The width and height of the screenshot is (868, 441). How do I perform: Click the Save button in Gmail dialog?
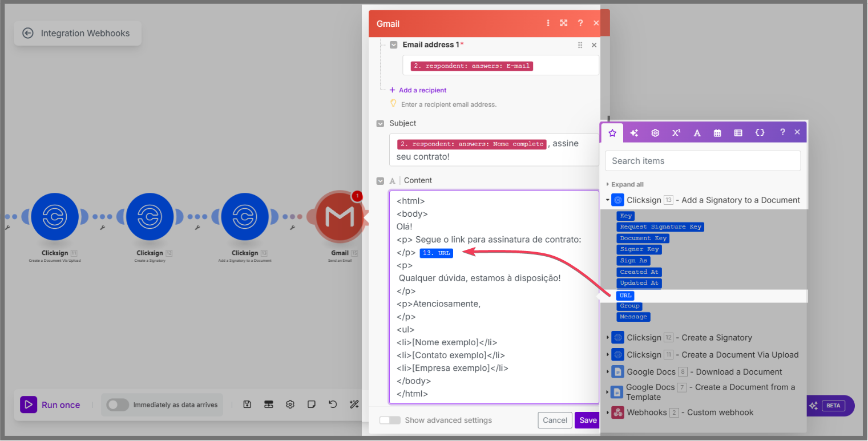[587, 420]
